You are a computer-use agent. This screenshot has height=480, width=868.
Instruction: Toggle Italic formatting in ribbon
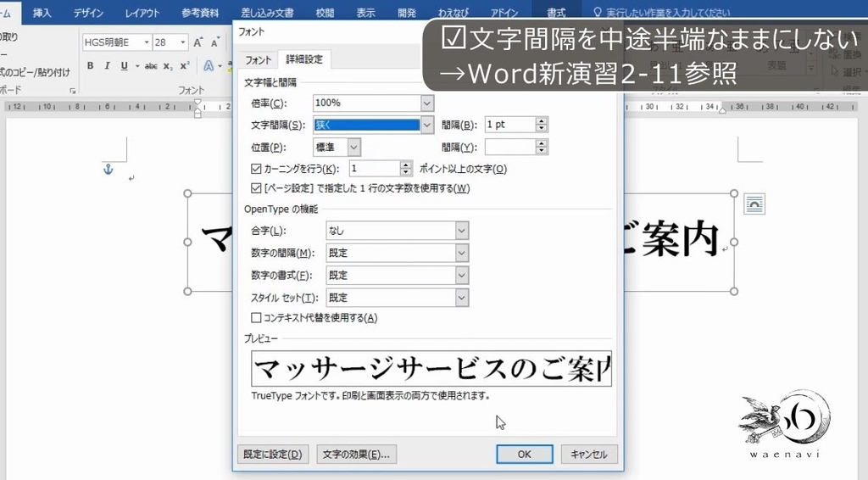[107, 66]
